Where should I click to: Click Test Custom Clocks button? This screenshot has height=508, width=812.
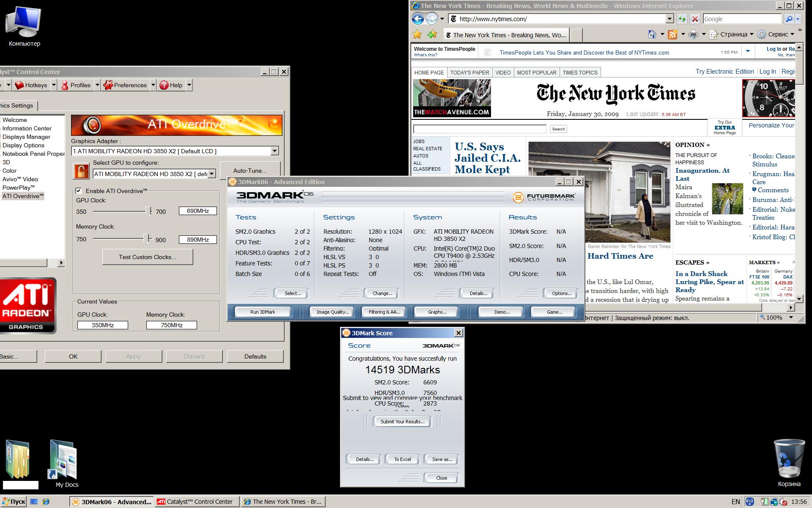(x=148, y=257)
